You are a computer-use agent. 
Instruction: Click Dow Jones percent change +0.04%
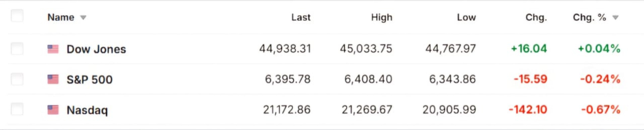click(599, 49)
